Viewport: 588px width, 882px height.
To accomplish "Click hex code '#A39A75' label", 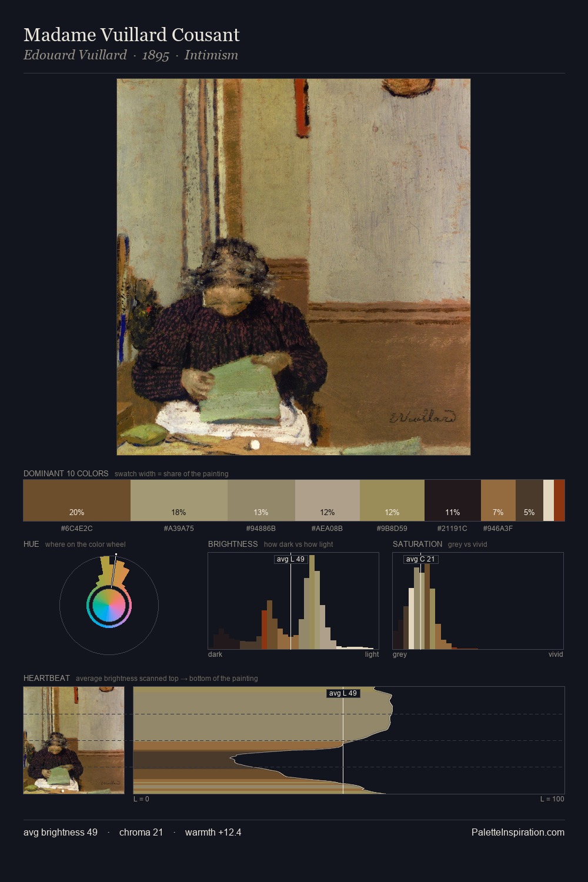I will (x=179, y=529).
